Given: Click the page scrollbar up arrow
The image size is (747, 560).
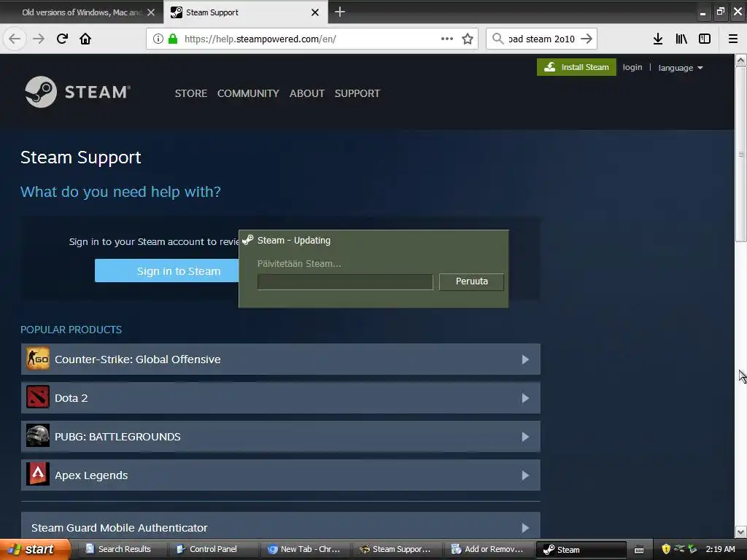Looking at the screenshot, I should (741, 60).
